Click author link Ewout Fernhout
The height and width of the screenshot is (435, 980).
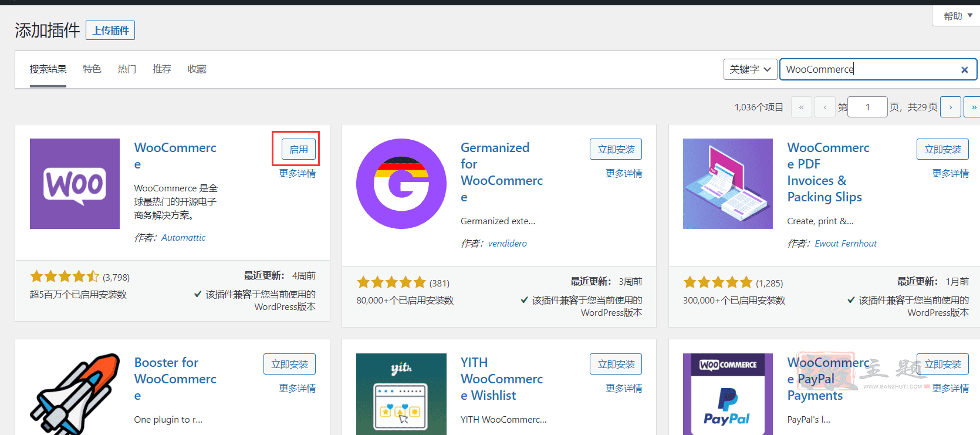(x=846, y=244)
